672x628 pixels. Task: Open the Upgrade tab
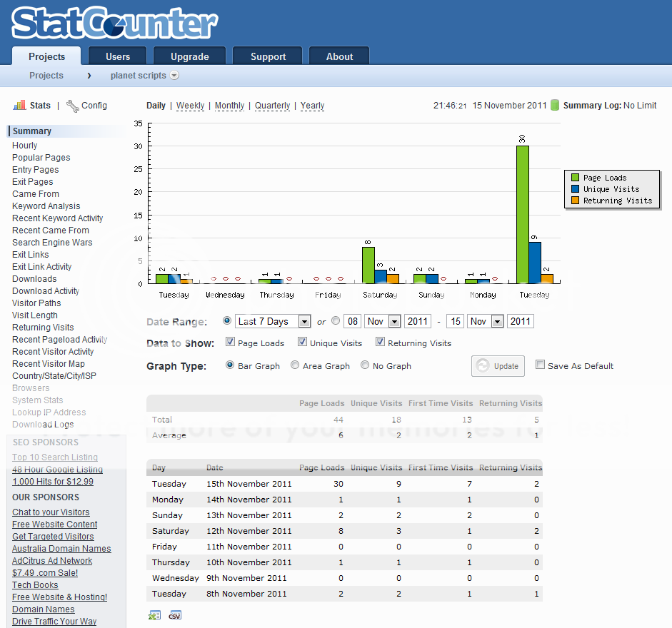point(189,56)
